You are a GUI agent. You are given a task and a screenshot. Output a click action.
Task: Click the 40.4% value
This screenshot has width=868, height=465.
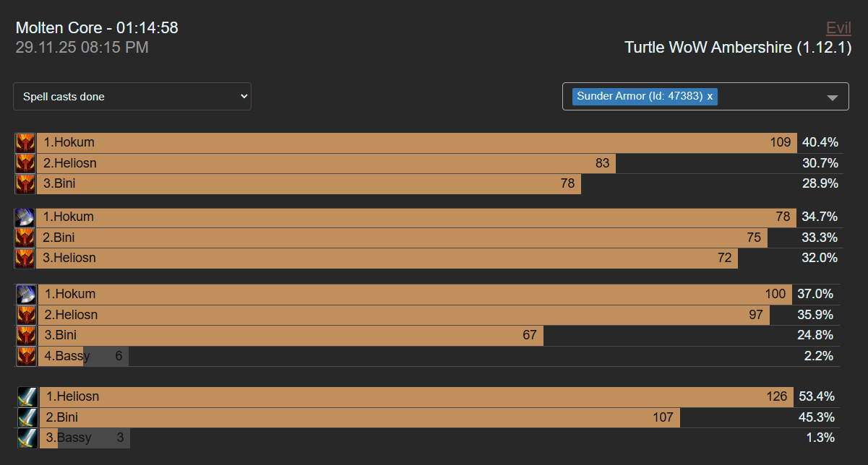(820, 143)
